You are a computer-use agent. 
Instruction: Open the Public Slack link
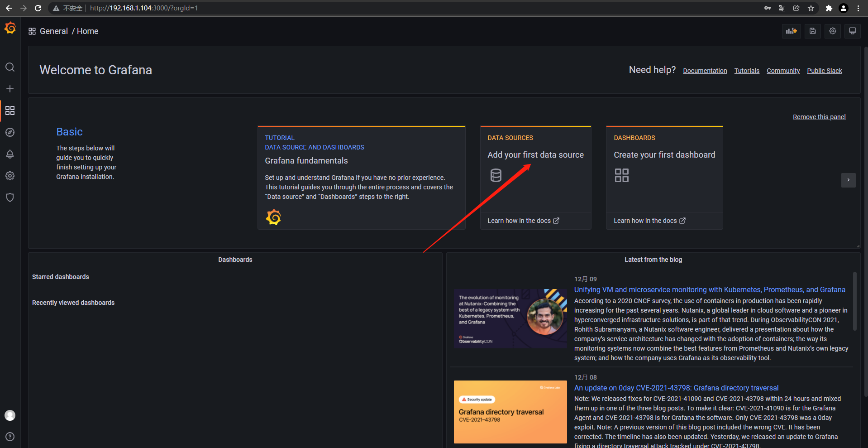[825, 71]
